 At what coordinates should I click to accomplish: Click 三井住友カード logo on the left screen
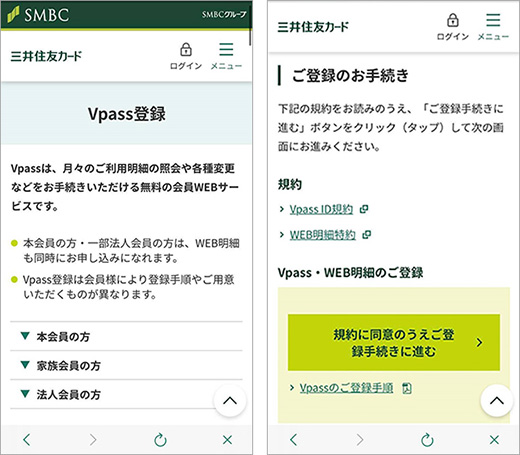tap(46, 56)
